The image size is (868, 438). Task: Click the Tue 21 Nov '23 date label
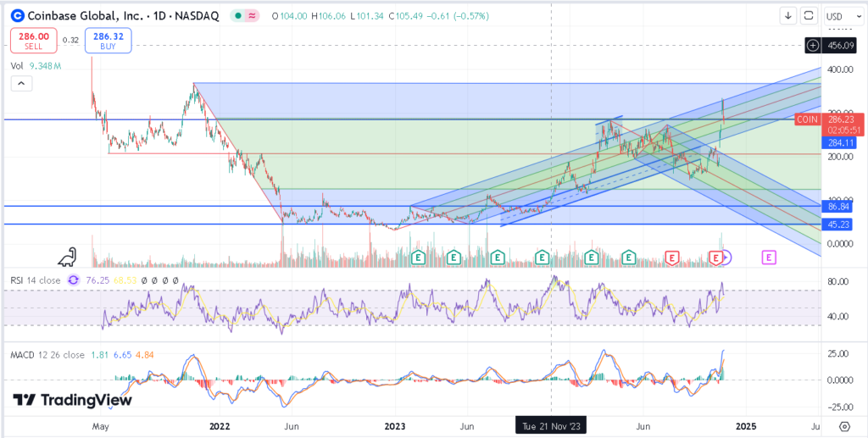point(551,426)
